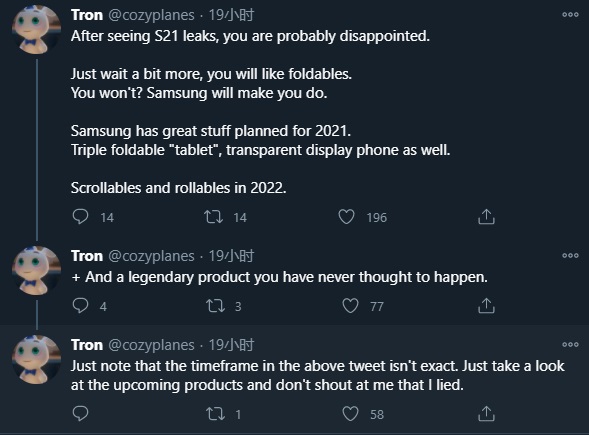Viewport: 589px width, 435px height.
Task: Open more options on first tweet
Action: [570, 15]
